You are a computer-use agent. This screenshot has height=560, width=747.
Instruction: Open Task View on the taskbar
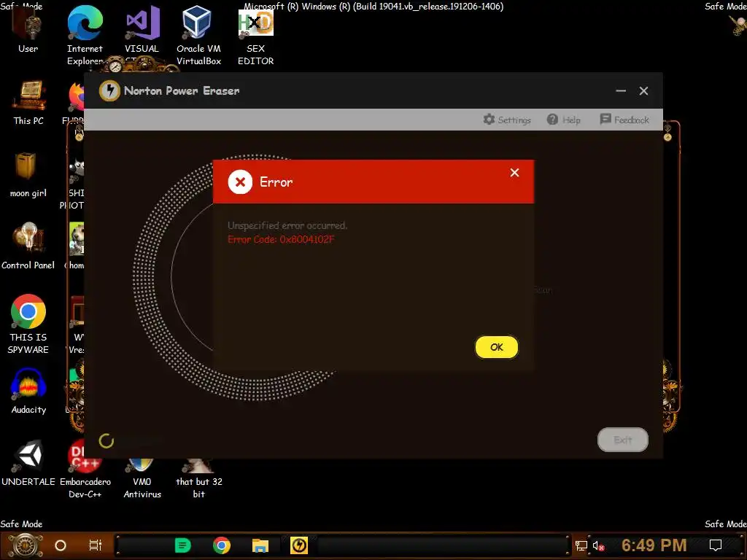(96, 545)
